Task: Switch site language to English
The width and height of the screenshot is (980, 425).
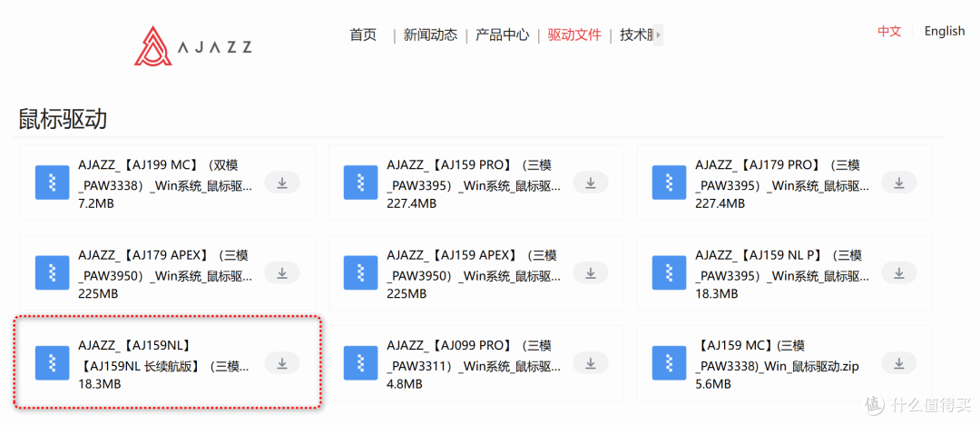Action: (x=945, y=31)
